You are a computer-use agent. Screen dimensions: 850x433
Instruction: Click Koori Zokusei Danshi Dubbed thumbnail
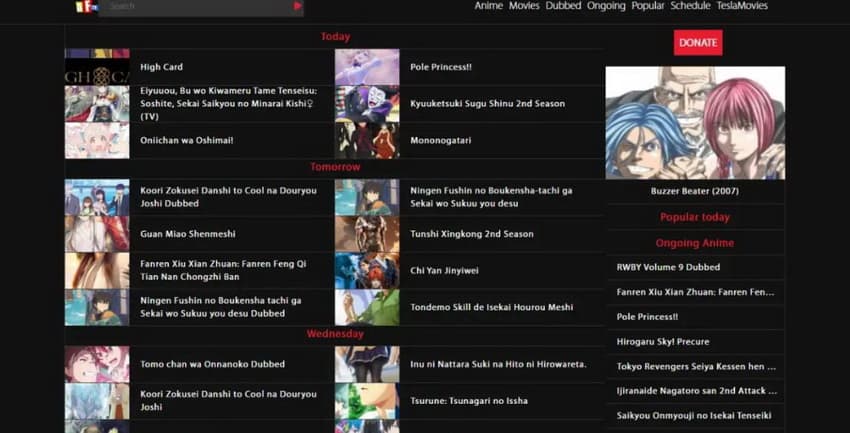(x=97, y=197)
